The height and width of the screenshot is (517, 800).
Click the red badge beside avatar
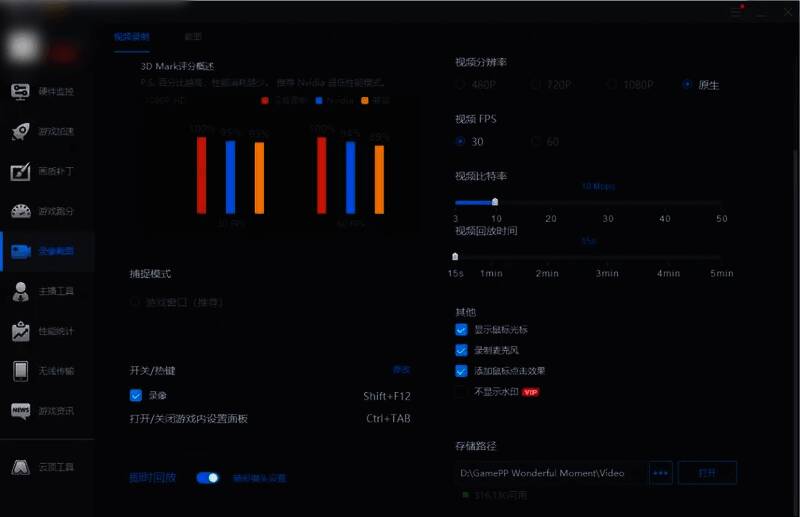[x=63, y=53]
